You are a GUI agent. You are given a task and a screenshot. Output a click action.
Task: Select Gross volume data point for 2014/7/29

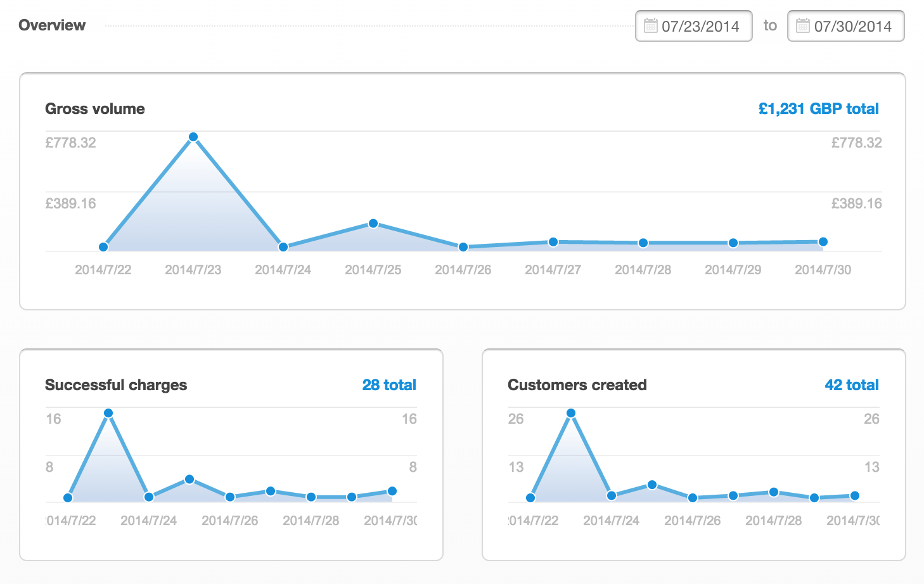coord(733,243)
